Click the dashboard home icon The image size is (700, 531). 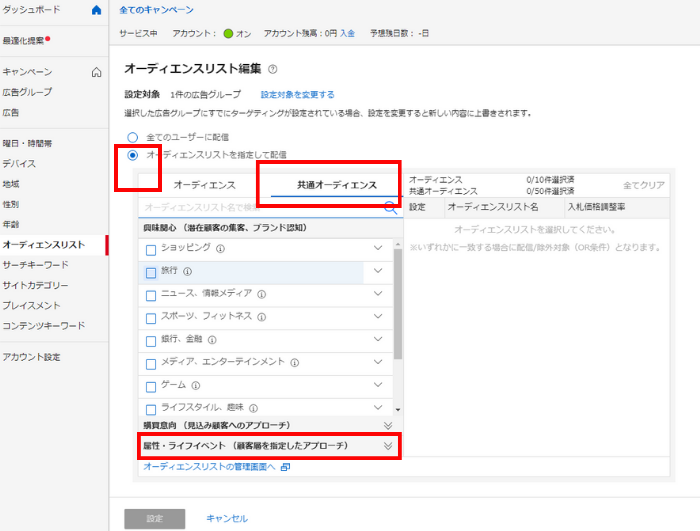[96, 10]
